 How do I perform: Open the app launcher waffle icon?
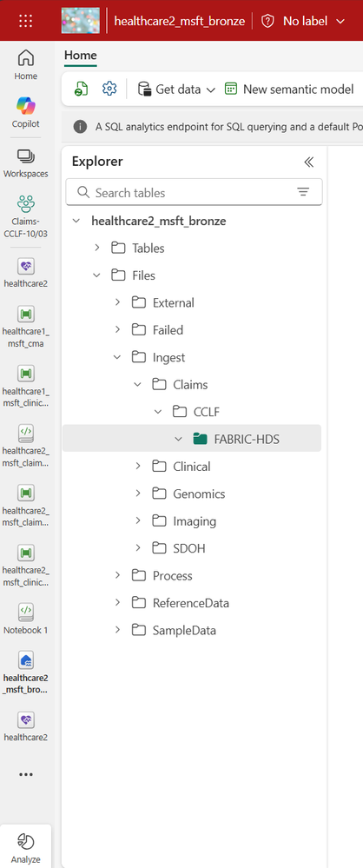click(25, 21)
